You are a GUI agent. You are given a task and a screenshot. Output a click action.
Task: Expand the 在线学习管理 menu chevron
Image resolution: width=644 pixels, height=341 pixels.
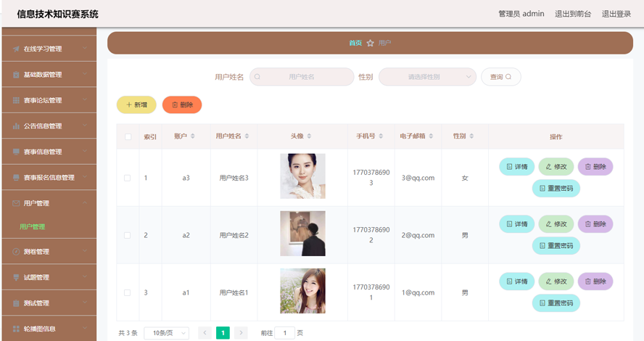point(85,48)
